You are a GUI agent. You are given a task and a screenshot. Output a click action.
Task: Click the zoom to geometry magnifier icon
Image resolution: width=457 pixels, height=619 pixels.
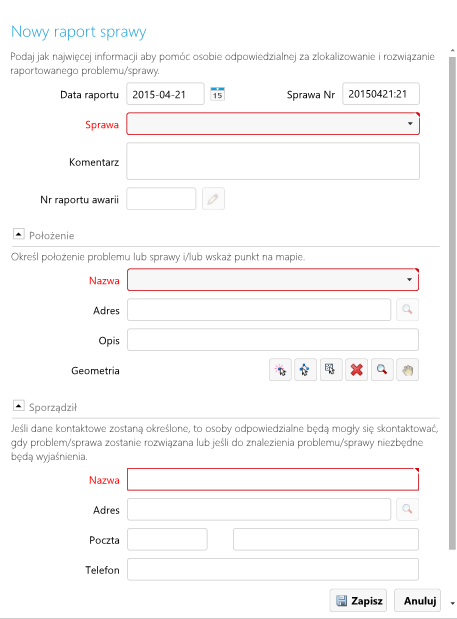point(382,370)
